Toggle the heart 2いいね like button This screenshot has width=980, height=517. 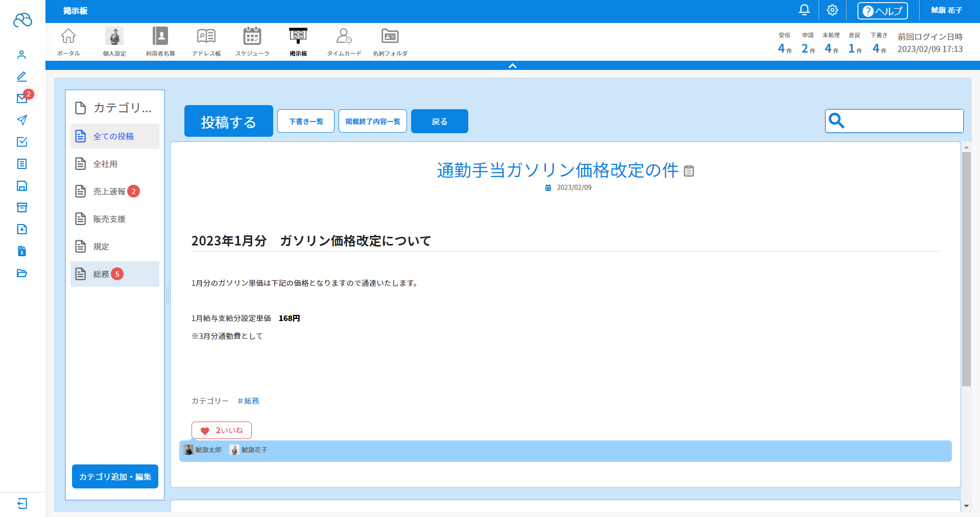point(222,430)
